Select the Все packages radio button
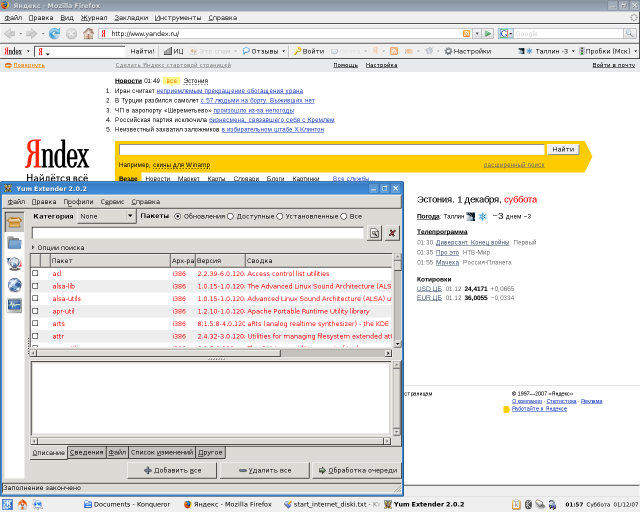The image size is (640, 512). 344,216
